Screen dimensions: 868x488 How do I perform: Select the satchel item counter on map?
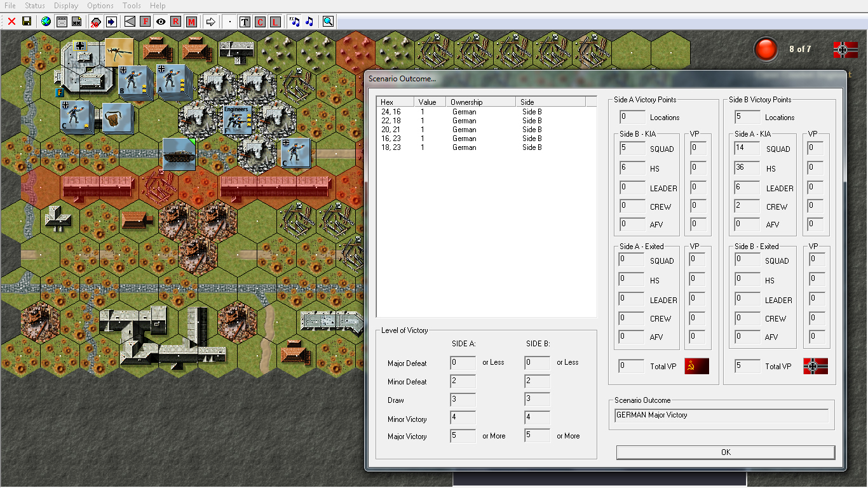pos(117,118)
